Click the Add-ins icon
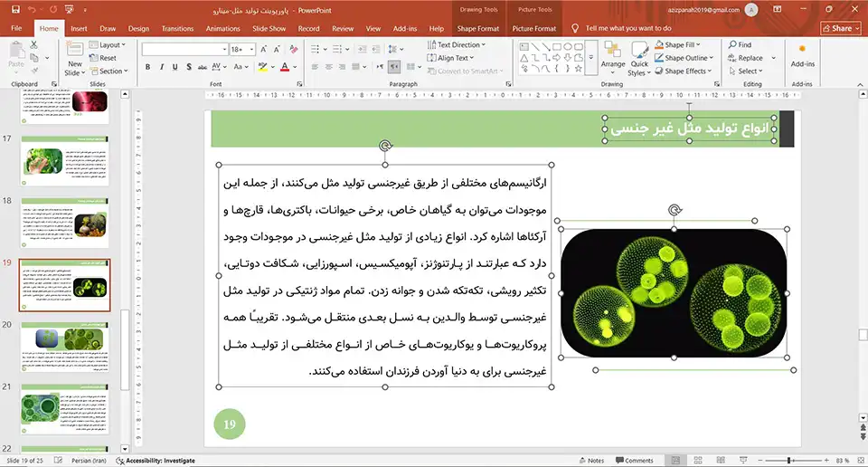Screen dimensions: 868x467 (x=802, y=54)
